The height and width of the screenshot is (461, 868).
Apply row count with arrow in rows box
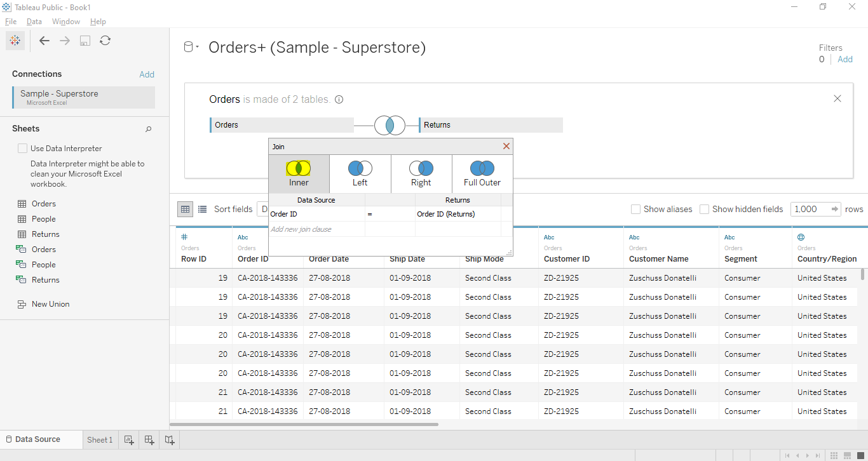point(834,209)
